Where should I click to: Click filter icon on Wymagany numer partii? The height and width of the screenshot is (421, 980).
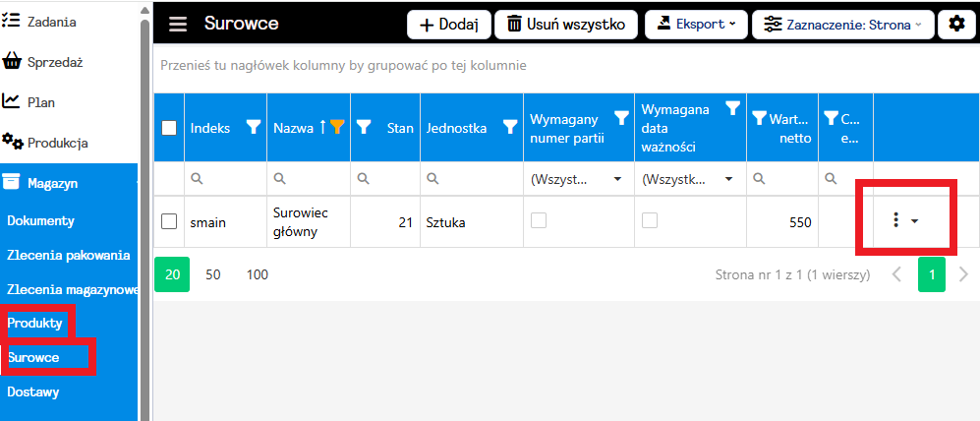620,118
